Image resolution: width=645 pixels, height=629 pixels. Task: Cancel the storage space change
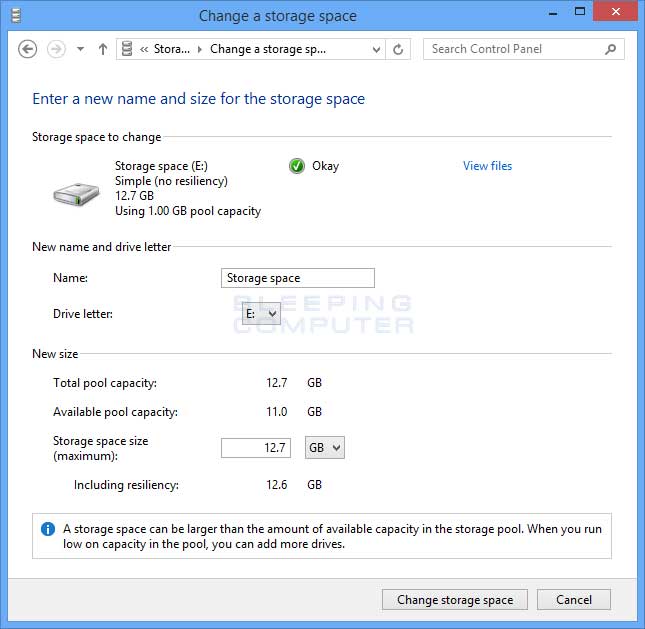click(x=574, y=600)
